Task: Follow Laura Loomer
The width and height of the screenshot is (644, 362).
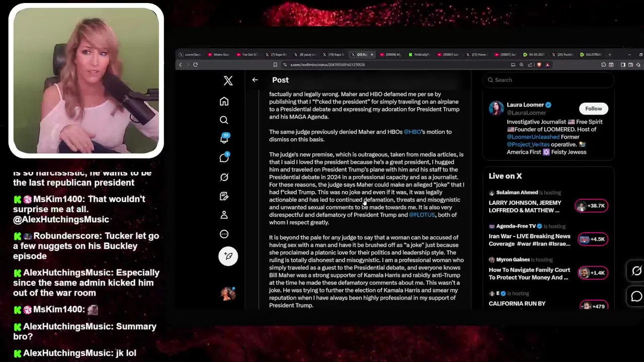Action: click(593, 109)
